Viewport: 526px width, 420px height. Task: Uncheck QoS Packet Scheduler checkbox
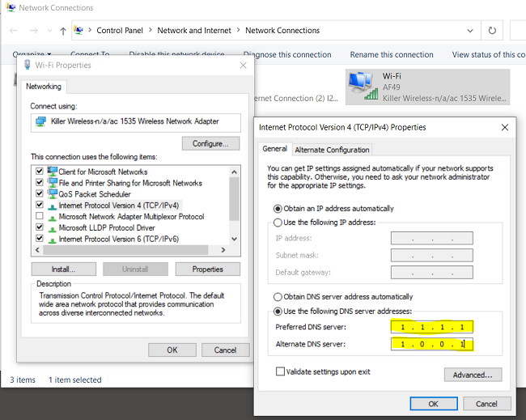40,193
